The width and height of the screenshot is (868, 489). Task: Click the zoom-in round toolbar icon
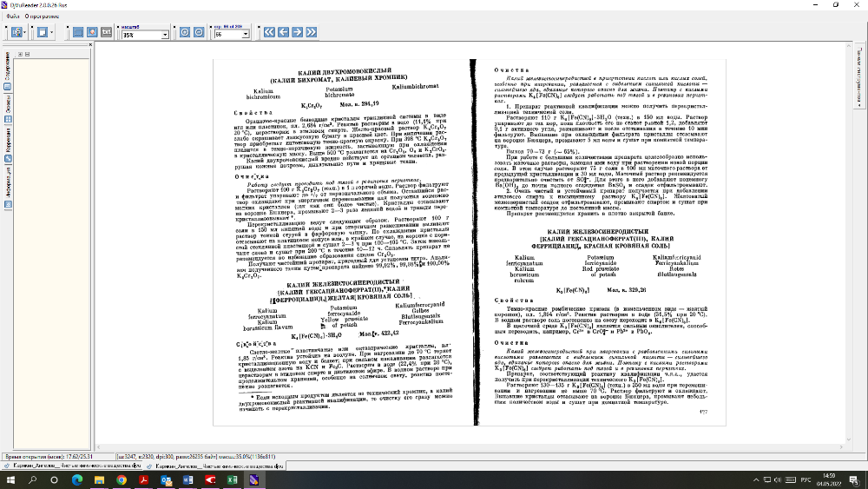pos(184,32)
